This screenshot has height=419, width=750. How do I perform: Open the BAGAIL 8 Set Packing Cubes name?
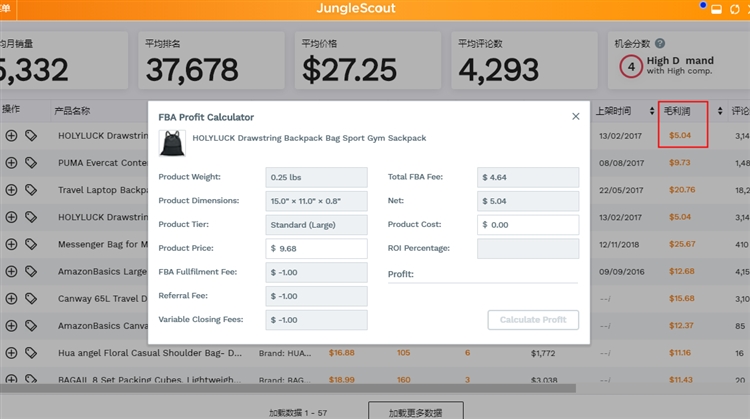150,379
